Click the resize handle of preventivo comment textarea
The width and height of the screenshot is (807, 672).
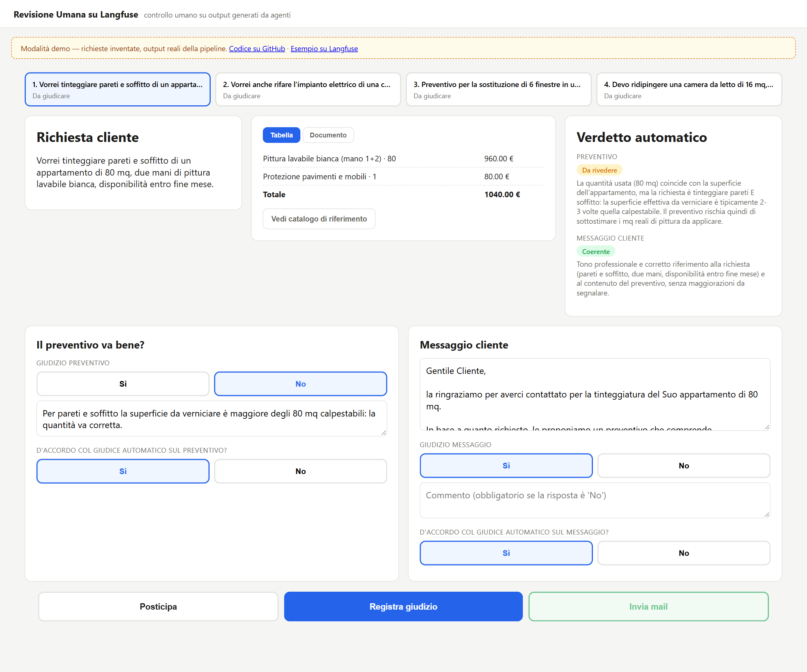[x=383, y=433]
